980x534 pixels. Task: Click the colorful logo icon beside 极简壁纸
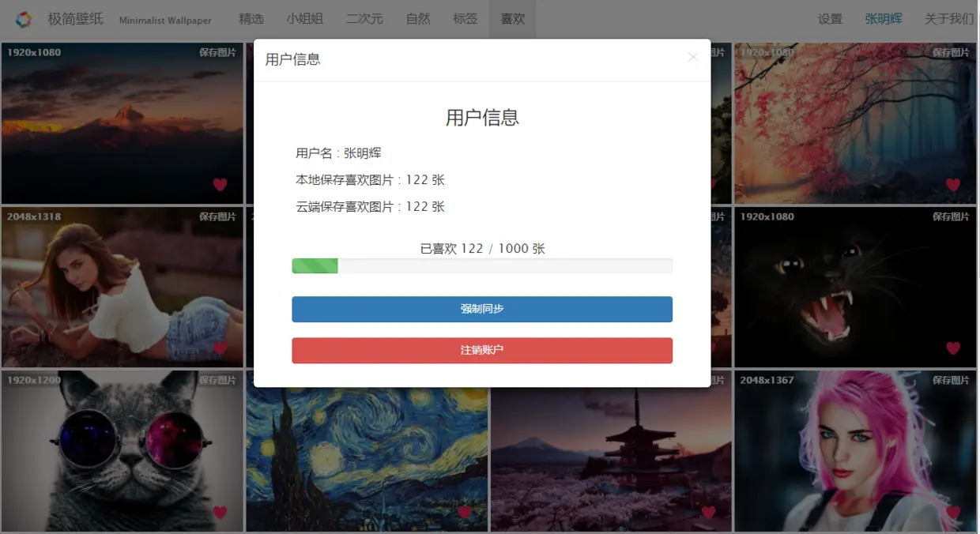(24, 19)
